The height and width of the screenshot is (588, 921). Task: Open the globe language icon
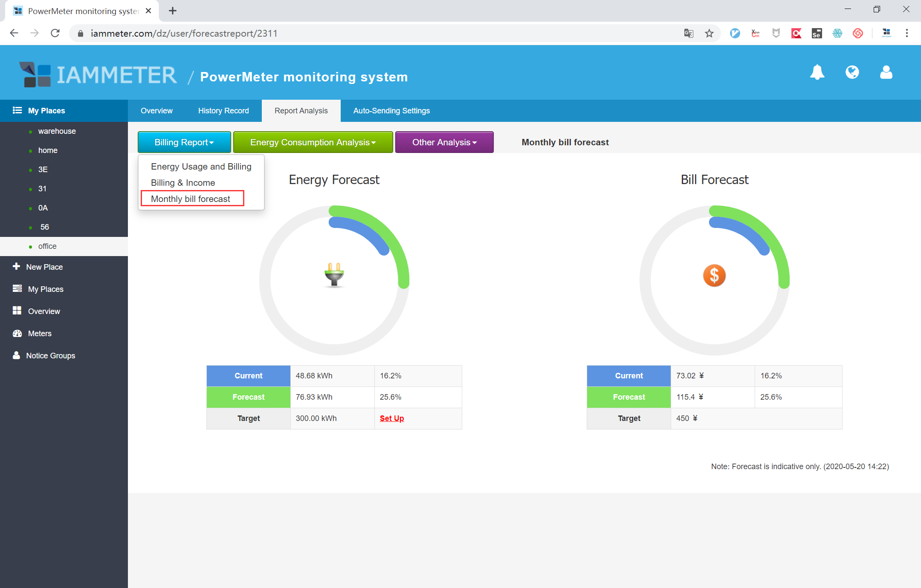click(852, 72)
